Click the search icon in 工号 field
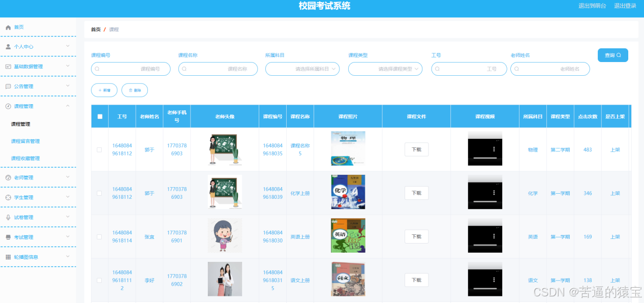 click(438, 69)
